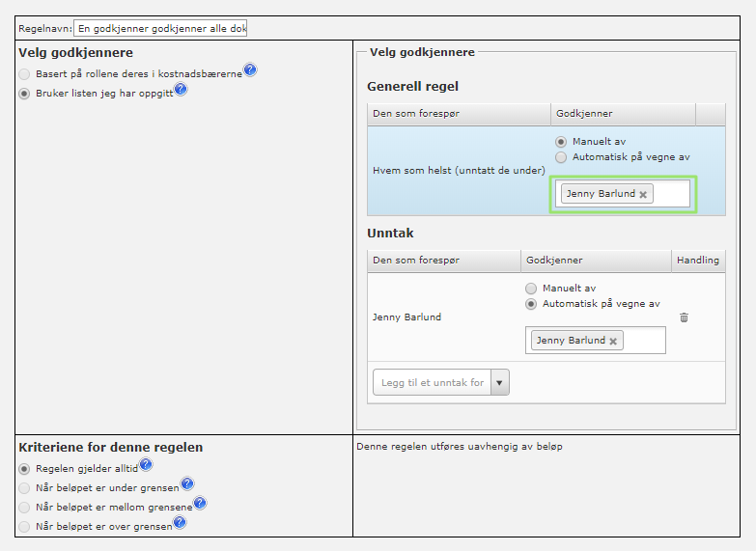Select 'Når beløpet er over grensen' criterion
Image resolution: width=756 pixels, height=551 pixels.
click(x=24, y=527)
